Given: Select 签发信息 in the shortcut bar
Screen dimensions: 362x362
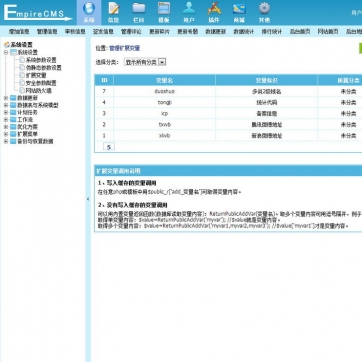Looking at the screenshot, I should tap(103, 32).
